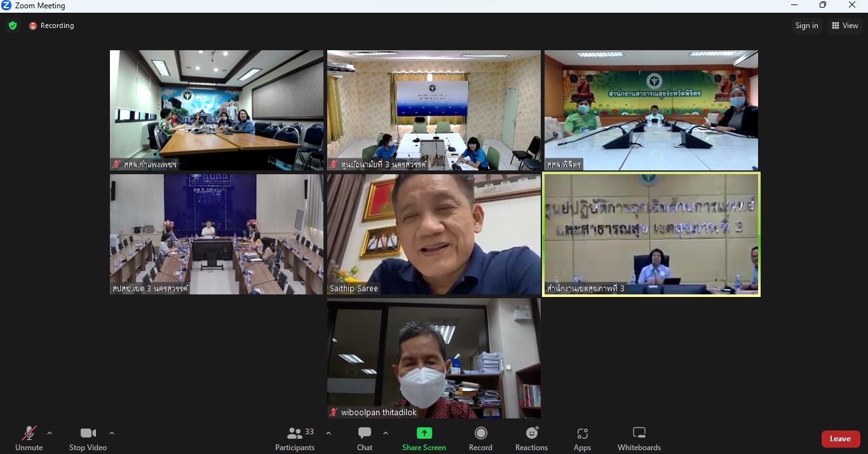Click Zoom logo in title bar
This screenshot has height=454, width=868.
point(6,5)
